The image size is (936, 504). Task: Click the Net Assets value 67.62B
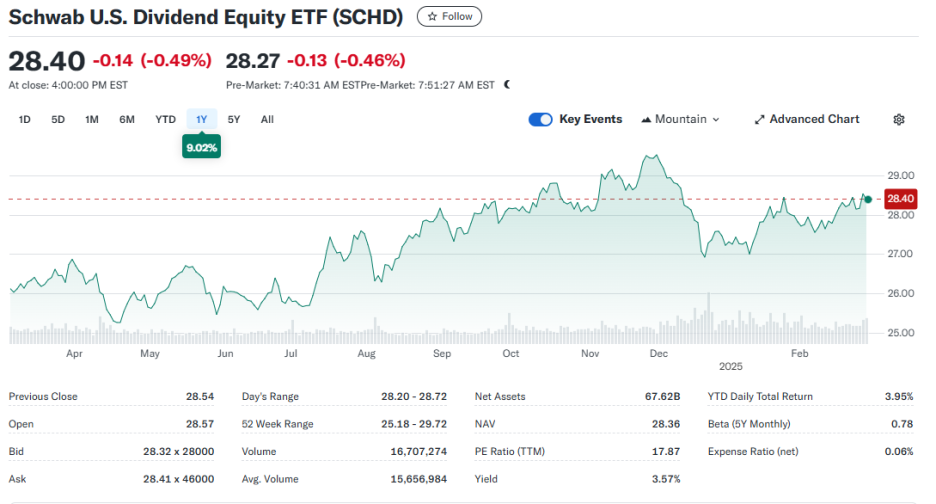click(x=663, y=397)
